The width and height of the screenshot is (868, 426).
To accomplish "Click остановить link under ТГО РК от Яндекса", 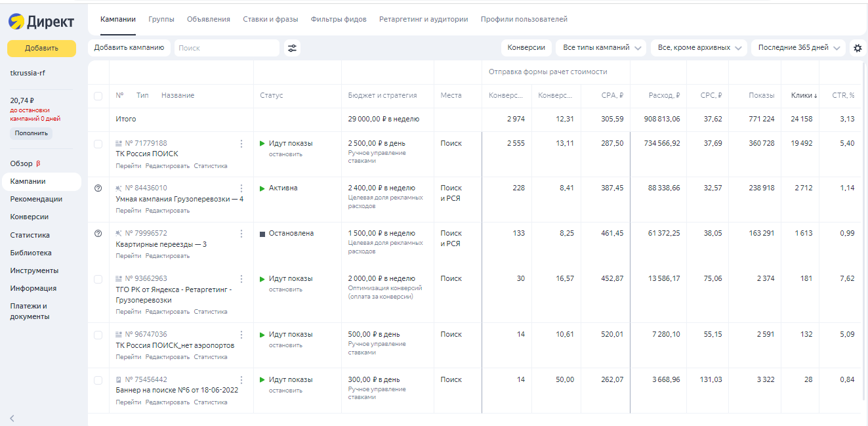I will (285, 289).
